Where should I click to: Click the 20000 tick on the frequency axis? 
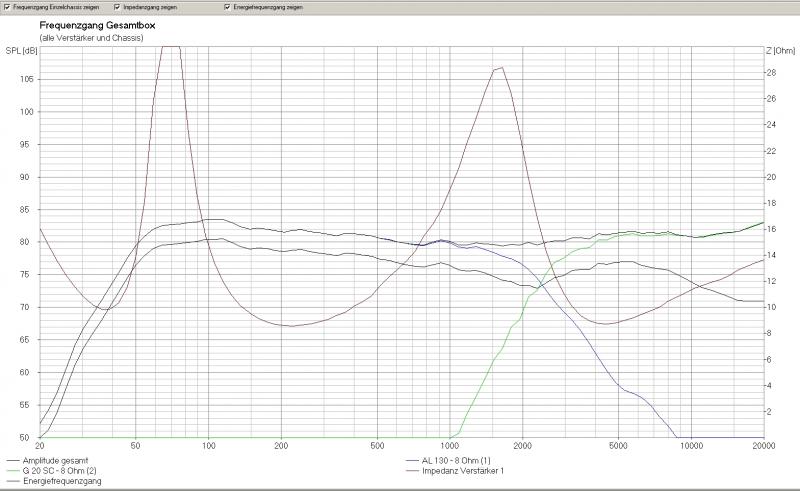tap(764, 445)
